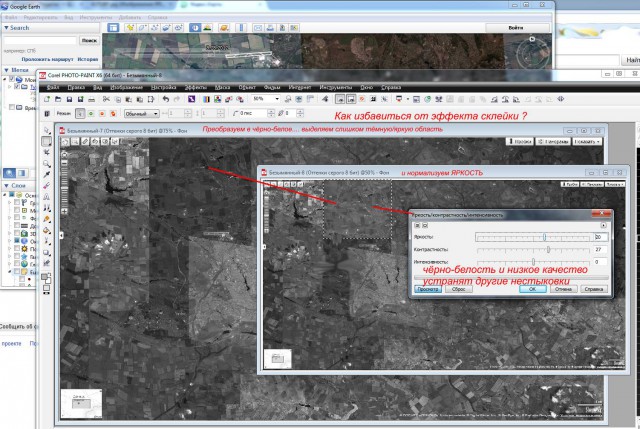Click Войти button in Google Earth

coord(516,28)
